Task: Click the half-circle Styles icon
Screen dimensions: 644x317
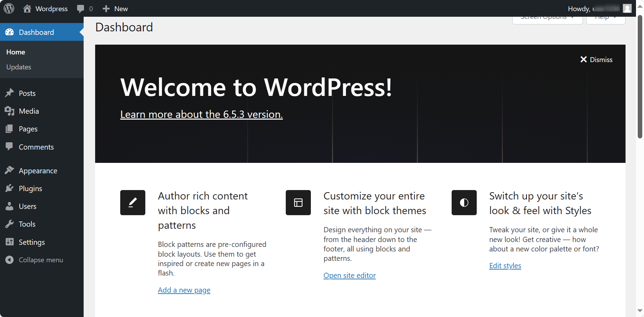Action: coord(464,203)
